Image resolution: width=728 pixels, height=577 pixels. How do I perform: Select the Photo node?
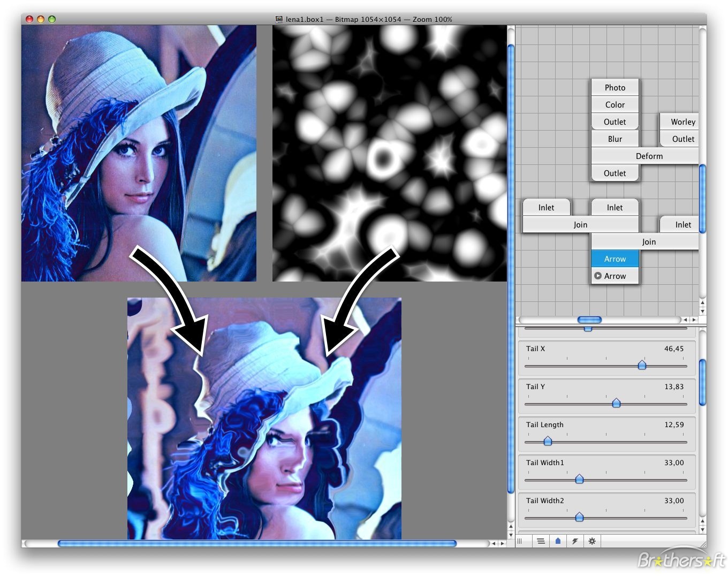pos(615,87)
